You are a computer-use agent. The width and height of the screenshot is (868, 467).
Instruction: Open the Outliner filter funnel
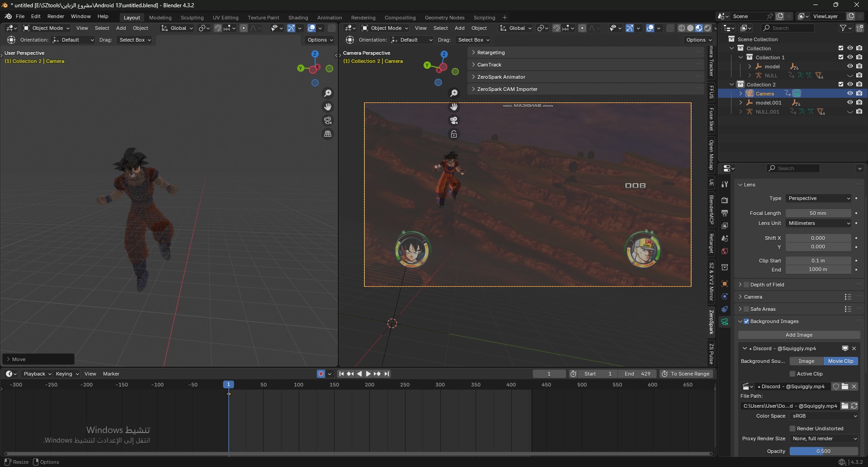843,28
